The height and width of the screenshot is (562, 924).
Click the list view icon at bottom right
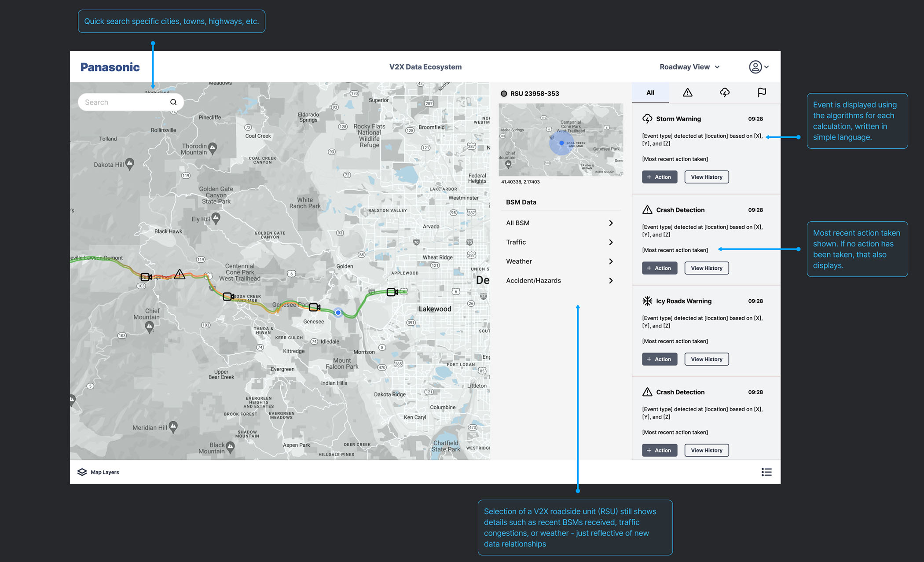click(766, 472)
